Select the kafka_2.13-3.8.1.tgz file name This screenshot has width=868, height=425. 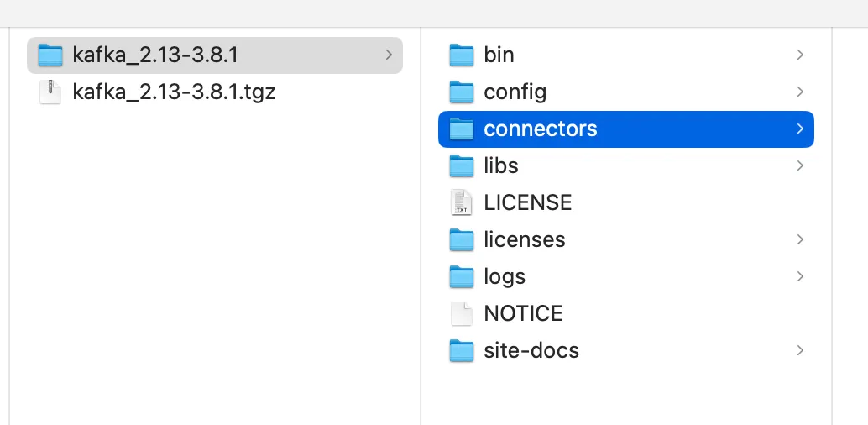click(174, 92)
